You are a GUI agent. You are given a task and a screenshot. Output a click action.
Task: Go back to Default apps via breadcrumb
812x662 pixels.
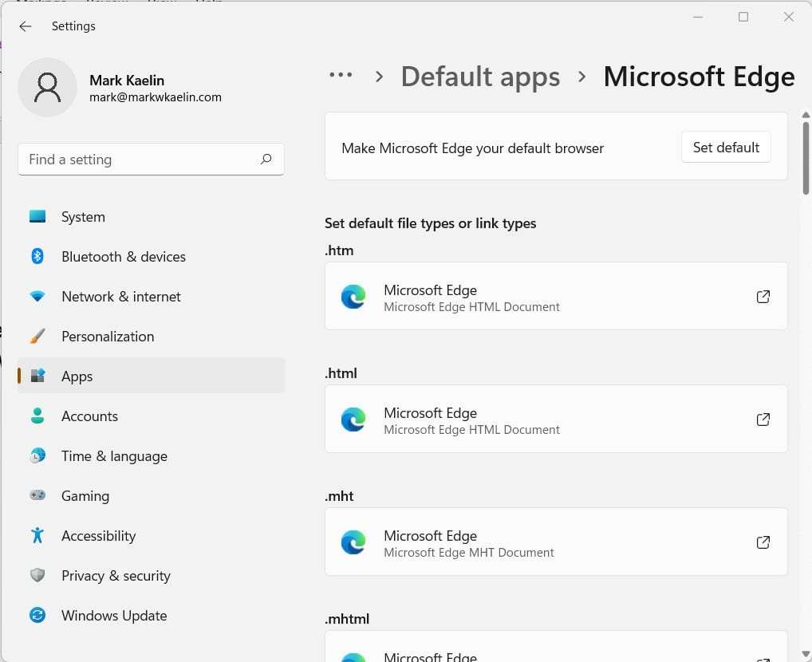tap(480, 76)
